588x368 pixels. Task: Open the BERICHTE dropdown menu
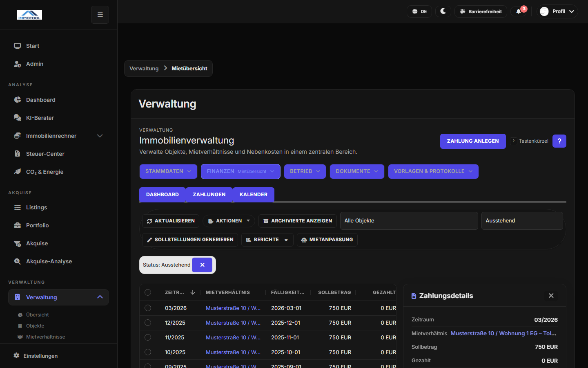267,240
